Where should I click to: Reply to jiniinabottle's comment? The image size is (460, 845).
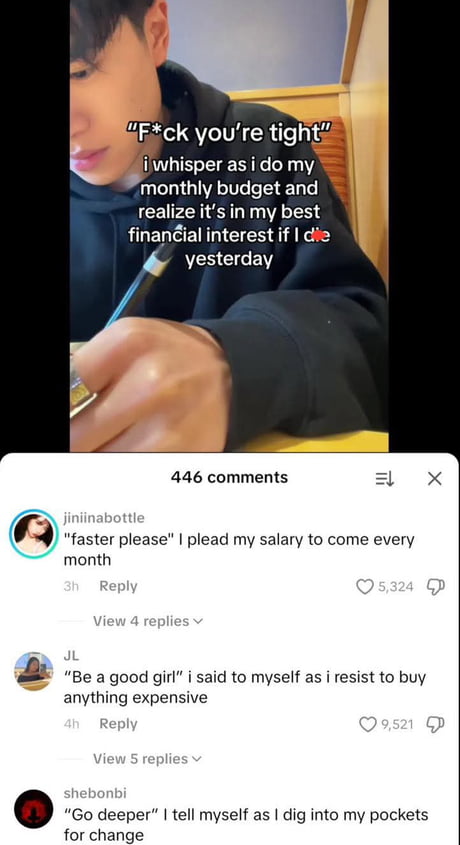(118, 586)
